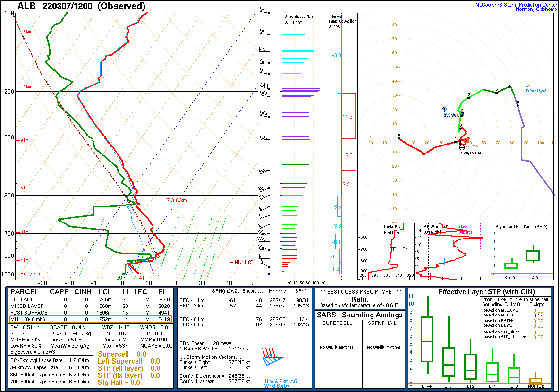Click the Corfidi downshear DP=248/98 marker
Viewport: 560px width, 392px height.
point(527,85)
